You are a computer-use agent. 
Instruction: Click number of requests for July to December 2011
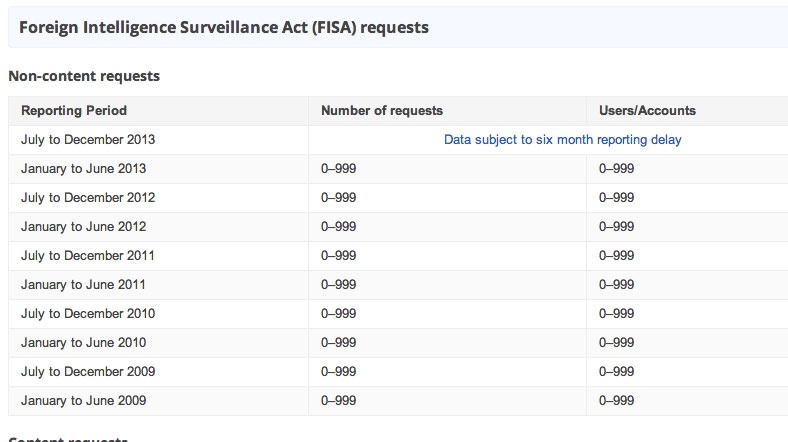[x=339, y=256]
